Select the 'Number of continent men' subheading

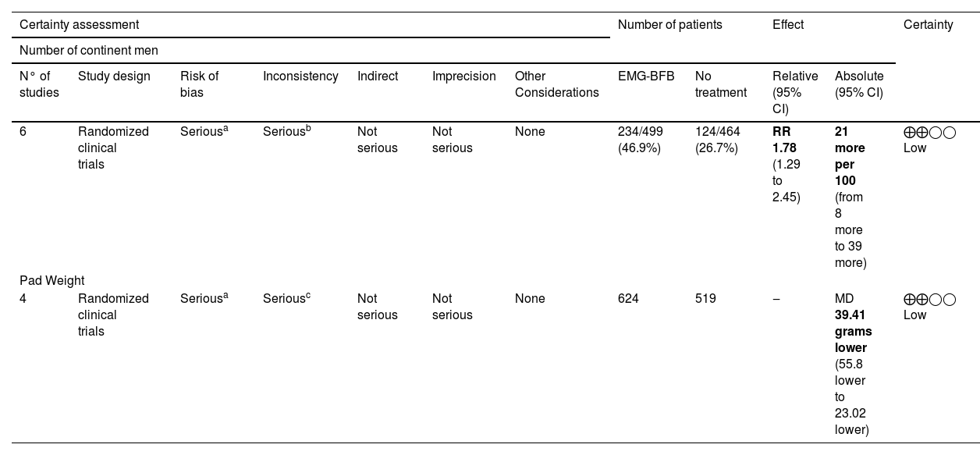[88, 51]
